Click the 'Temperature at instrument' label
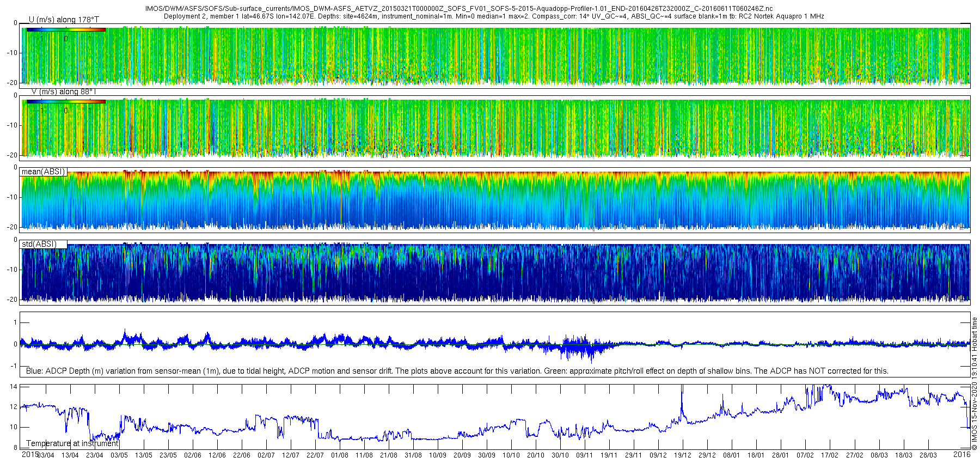The width and height of the screenshot is (980, 463). coord(72,443)
